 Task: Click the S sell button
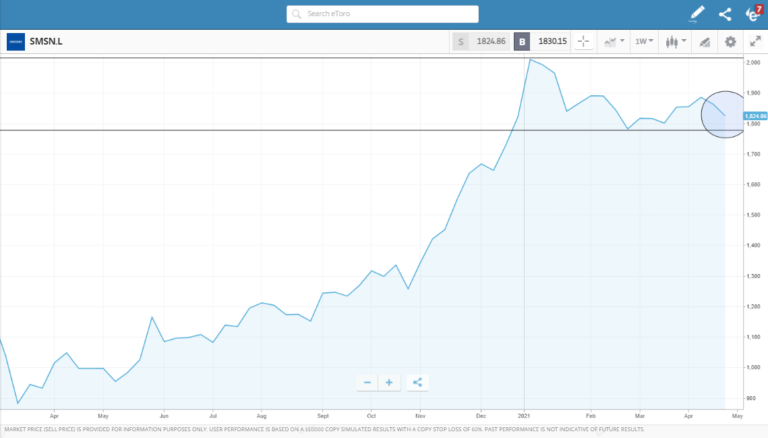point(461,42)
